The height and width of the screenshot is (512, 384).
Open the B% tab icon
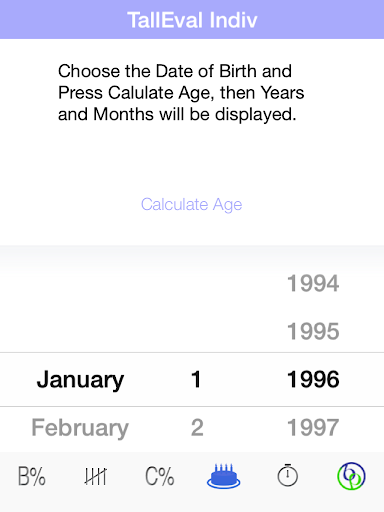point(32,476)
